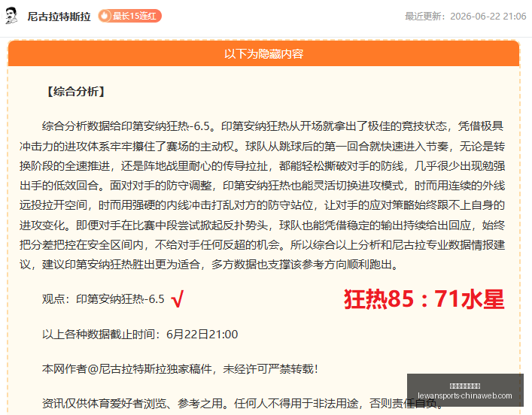Select the data cutoff line 6月22日21:00

coord(140,335)
